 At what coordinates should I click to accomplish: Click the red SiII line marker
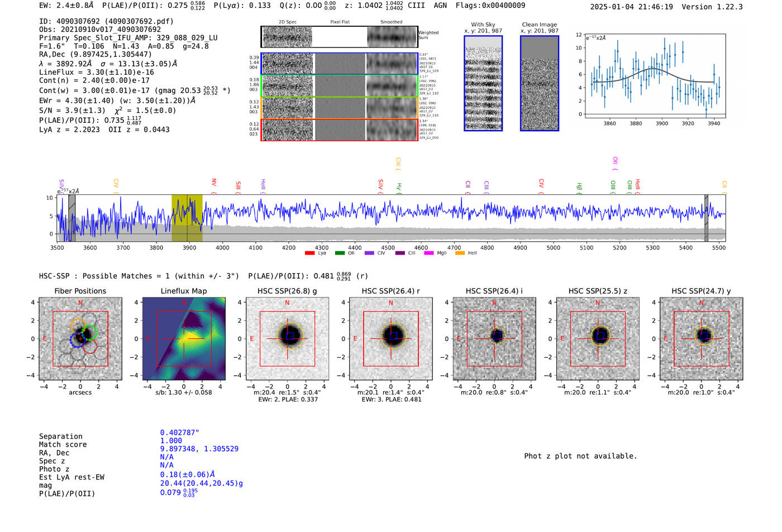239,187
